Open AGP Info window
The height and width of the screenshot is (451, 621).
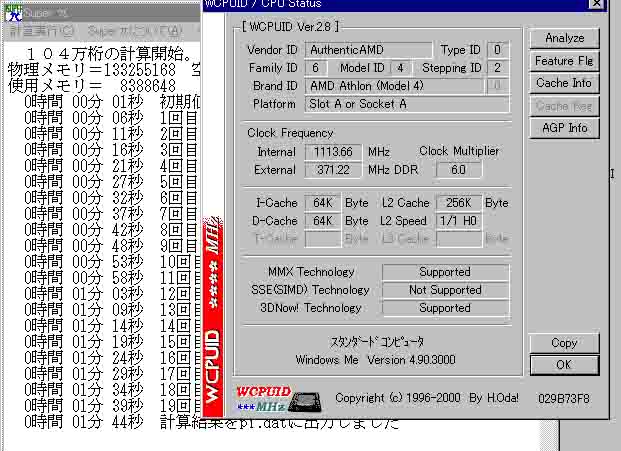564,128
